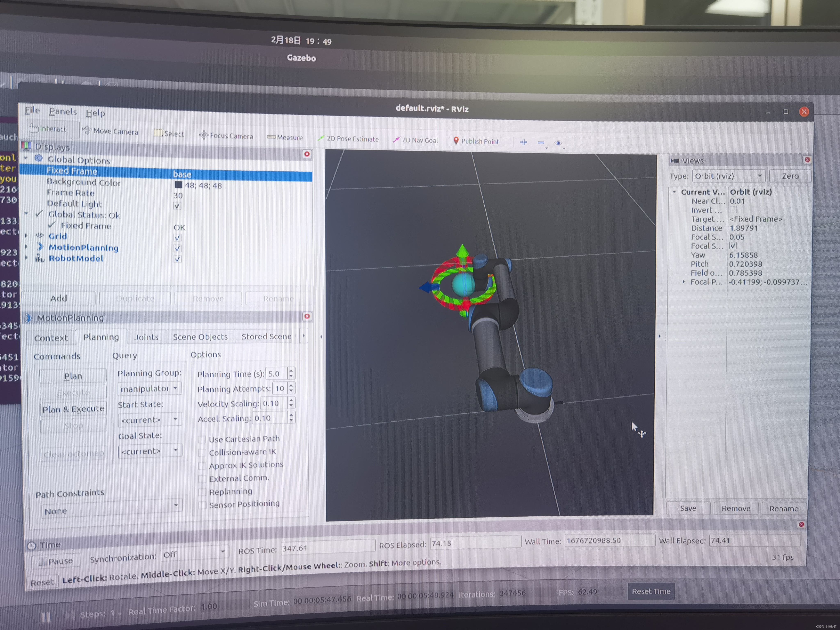Close the Displays panel
840x630 pixels.
tap(307, 154)
